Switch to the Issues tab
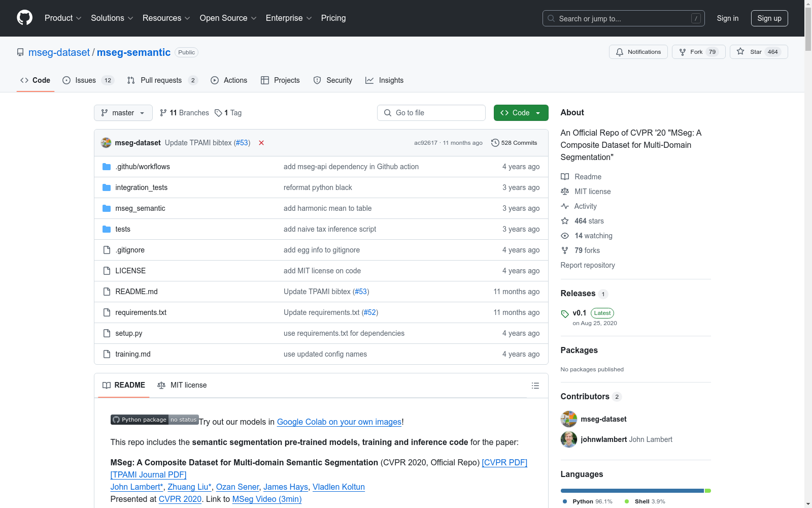 88,80
